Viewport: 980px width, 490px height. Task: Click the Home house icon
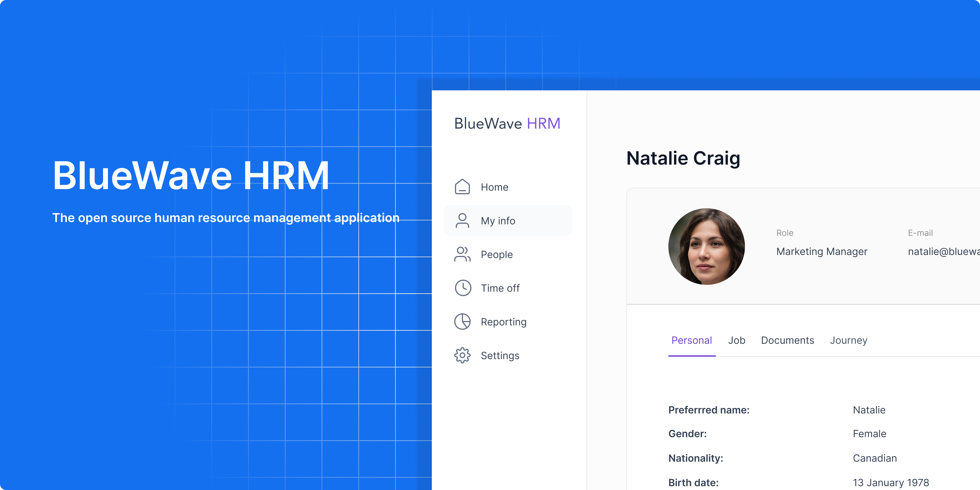coord(462,187)
